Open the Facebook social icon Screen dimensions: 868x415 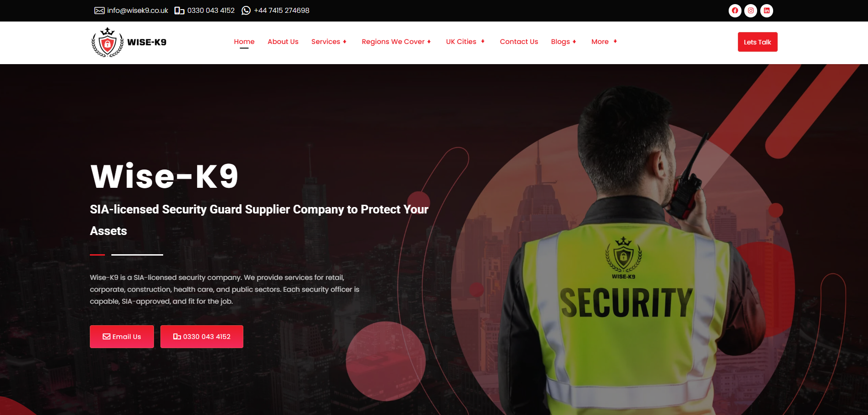coord(735,11)
